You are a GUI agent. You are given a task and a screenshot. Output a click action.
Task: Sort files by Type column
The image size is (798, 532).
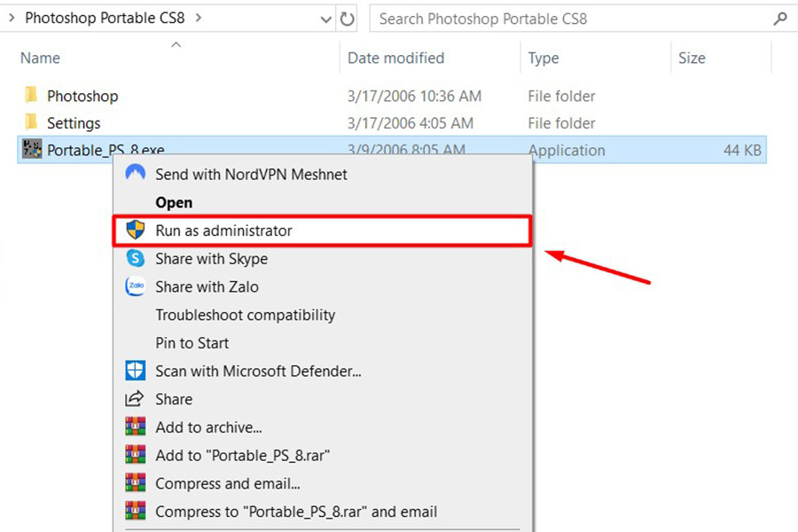544,59
